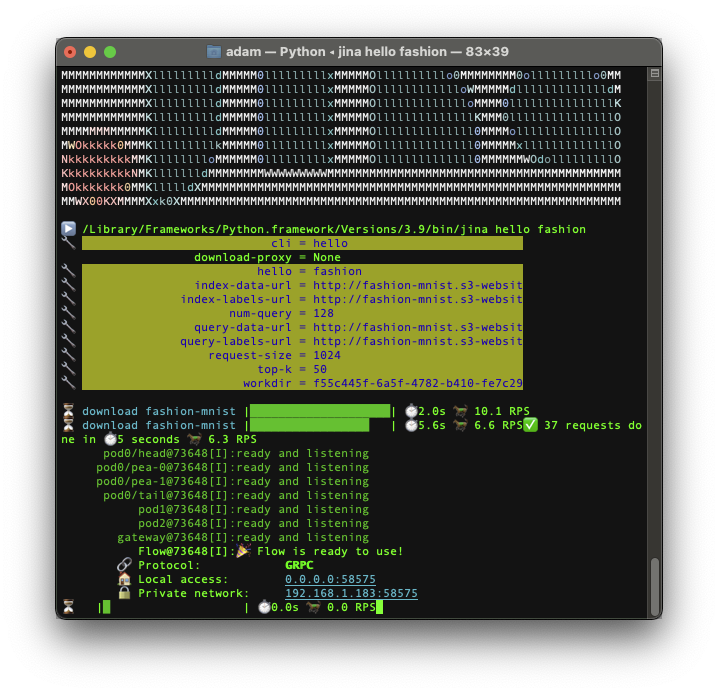
Task: Click the wrench icon beside request-size
Action: (x=68, y=355)
